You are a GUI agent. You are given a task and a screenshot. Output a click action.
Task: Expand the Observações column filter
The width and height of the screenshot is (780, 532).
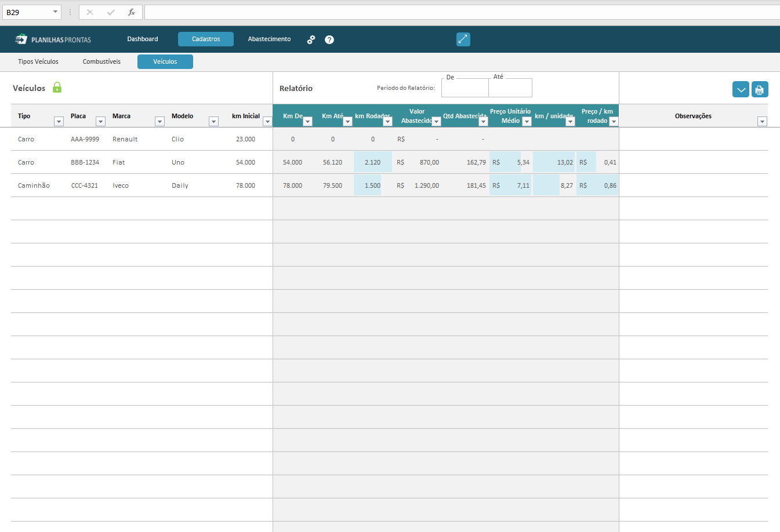[x=762, y=121]
